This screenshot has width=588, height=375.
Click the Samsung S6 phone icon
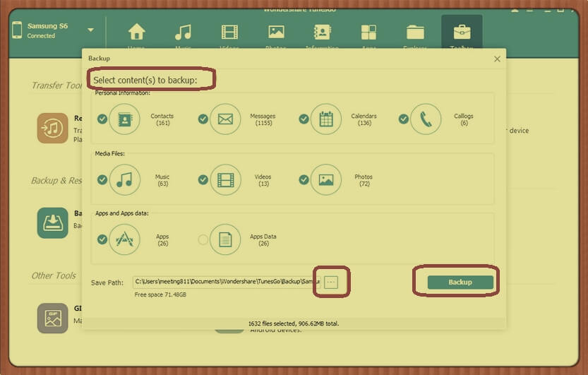[x=17, y=30]
